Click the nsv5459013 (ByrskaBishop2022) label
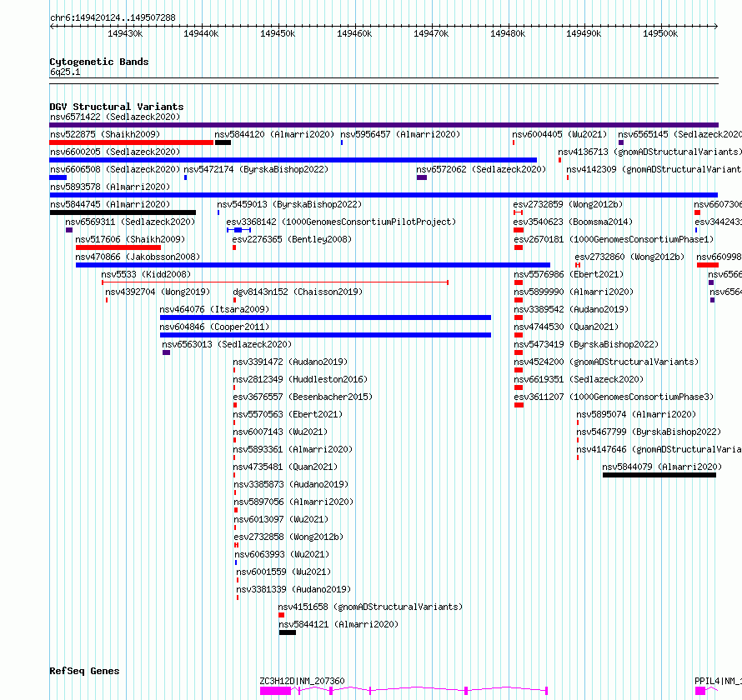The image size is (742, 700). click(x=289, y=204)
